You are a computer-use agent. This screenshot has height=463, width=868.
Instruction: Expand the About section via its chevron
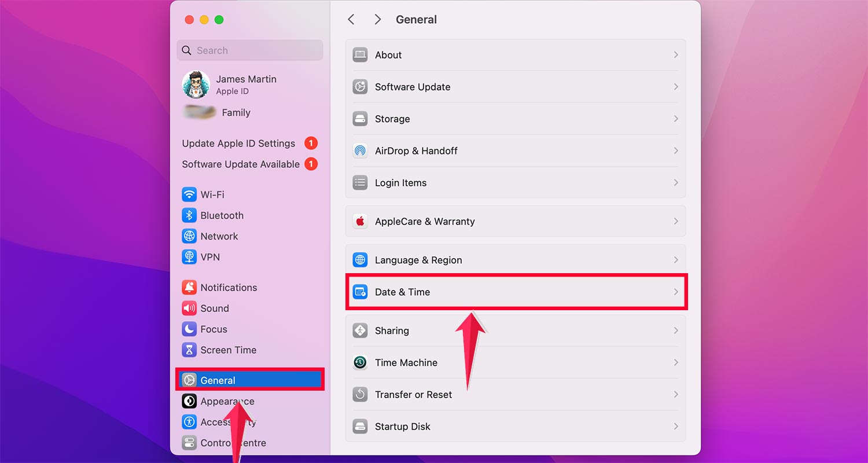pyautogui.click(x=675, y=54)
